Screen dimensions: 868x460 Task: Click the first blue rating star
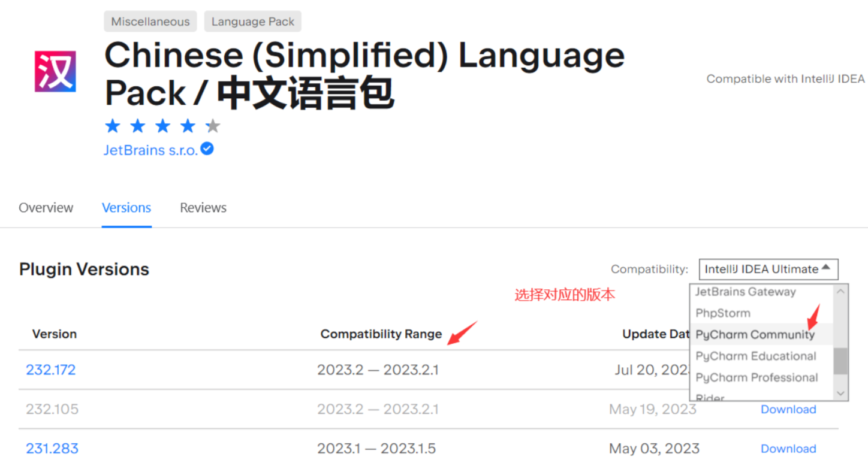(113, 126)
